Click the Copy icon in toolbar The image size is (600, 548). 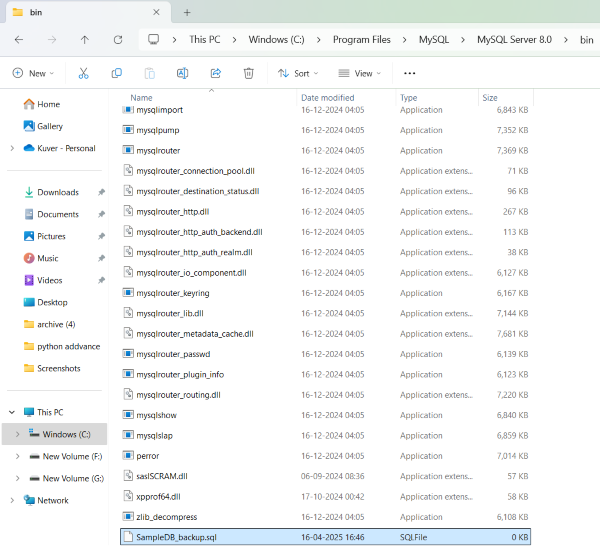(x=117, y=73)
